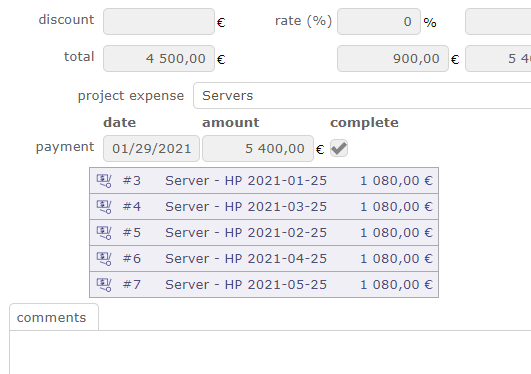Click the 1 080,00 € amount of row #7
Viewport: 531px width, 374px height.
click(396, 285)
